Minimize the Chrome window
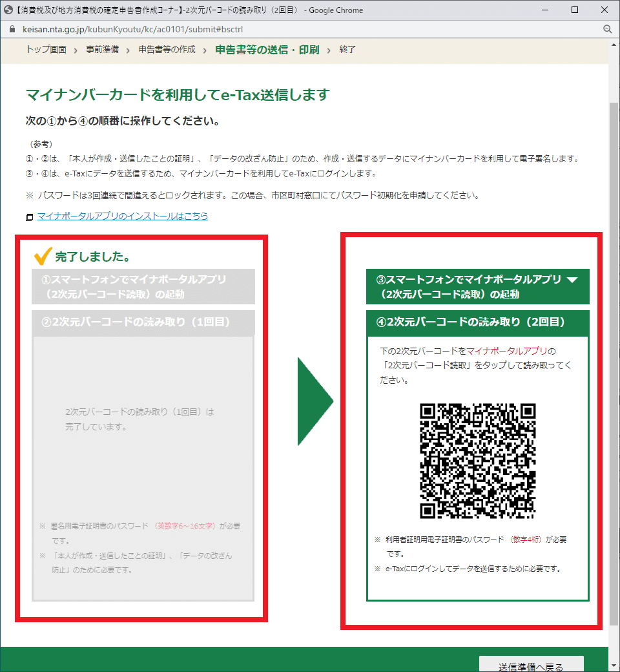Image resolution: width=620 pixels, height=672 pixels. pos(545,10)
